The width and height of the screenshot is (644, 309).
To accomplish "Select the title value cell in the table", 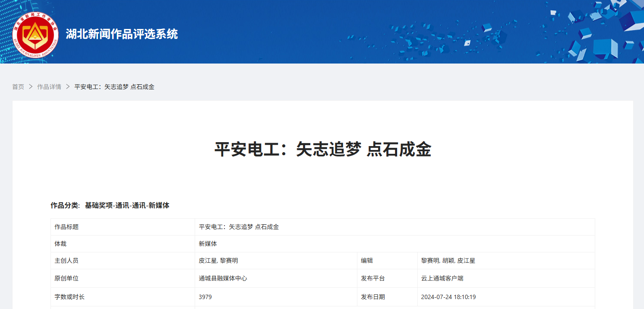I will pyautogui.click(x=239, y=227).
